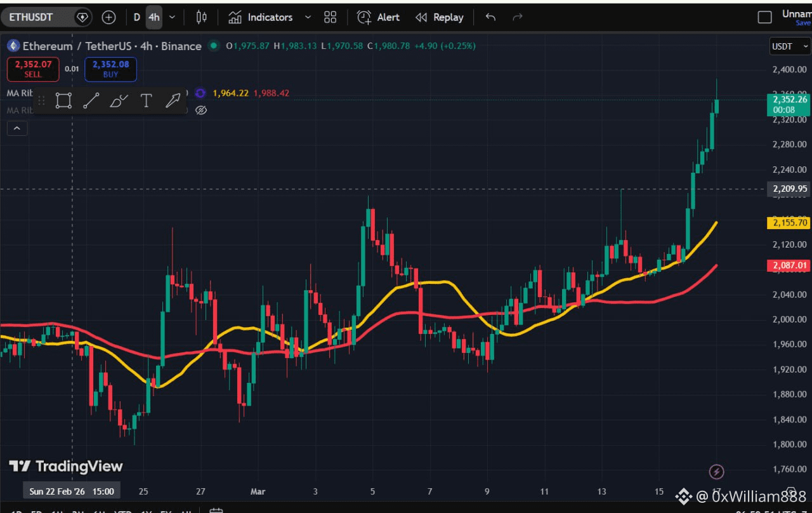Select the Arrow drawing tool
This screenshot has width=812, height=513.
[x=173, y=101]
